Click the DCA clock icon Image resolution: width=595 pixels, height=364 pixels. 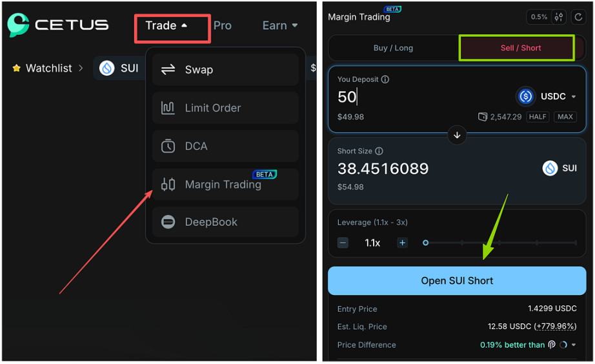(x=168, y=146)
